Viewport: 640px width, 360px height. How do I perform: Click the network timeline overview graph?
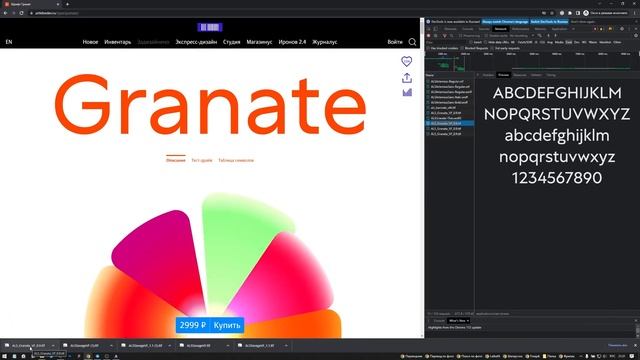coord(532,63)
